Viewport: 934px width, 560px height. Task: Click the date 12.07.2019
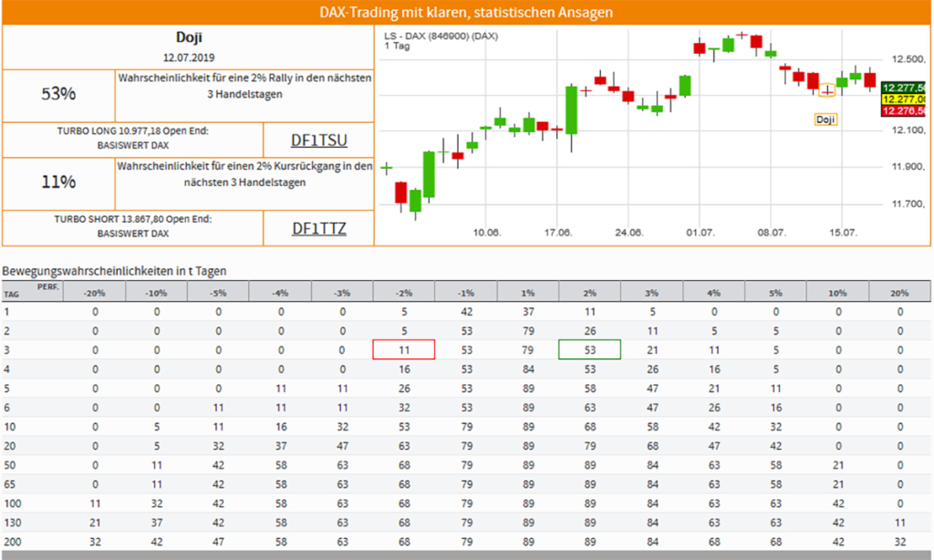[x=189, y=57]
